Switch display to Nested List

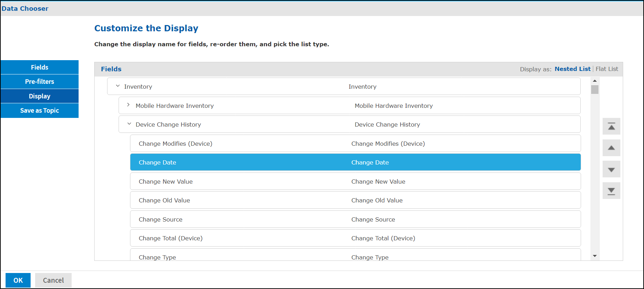coord(572,69)
